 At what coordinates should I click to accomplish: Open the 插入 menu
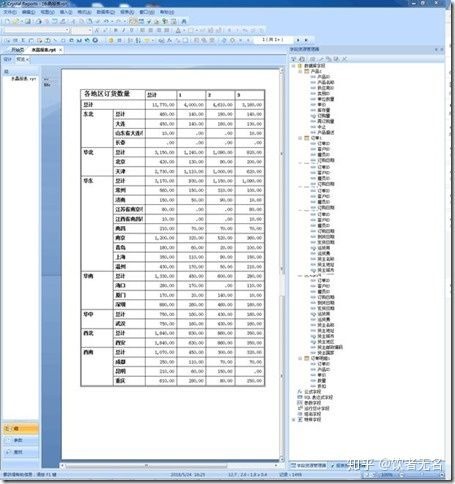[66, 12]
